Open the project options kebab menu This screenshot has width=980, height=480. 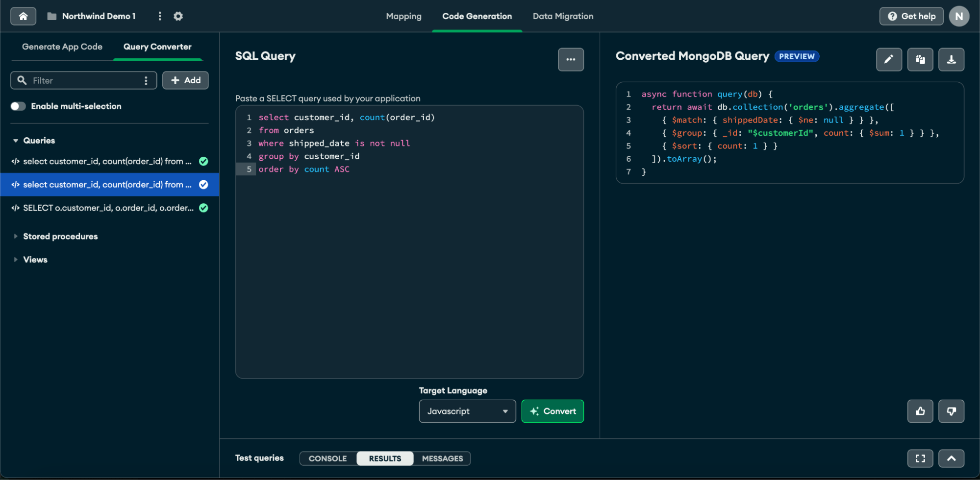160,16
